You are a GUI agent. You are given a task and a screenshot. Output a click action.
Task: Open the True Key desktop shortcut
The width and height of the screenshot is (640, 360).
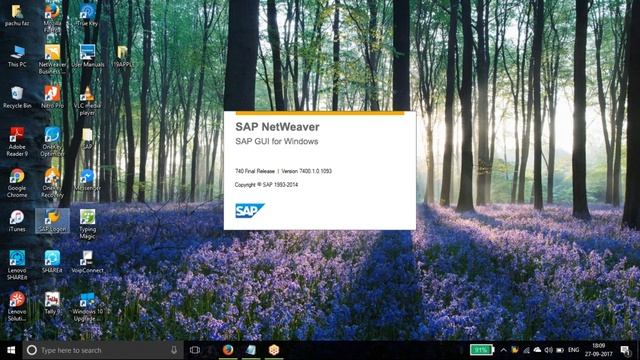tap(87, 15)
